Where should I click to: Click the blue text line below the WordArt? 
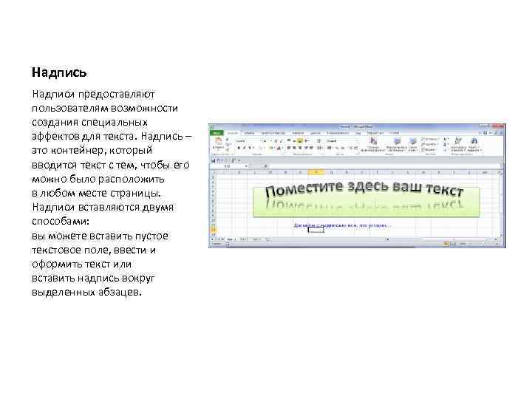[342, 225]
